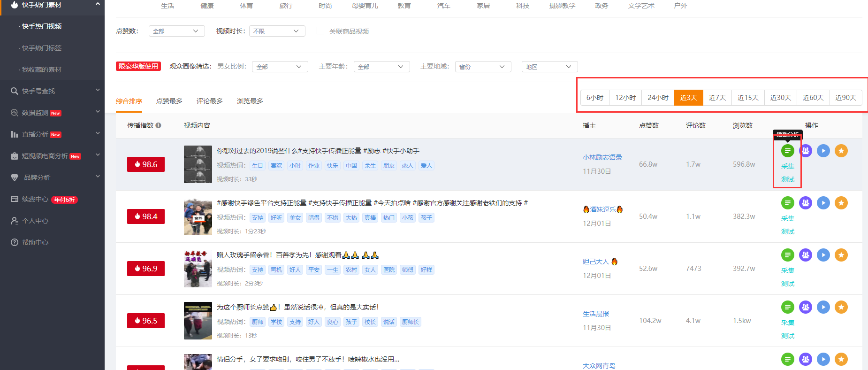
Task: Open audience analysis icon for 酒妹逗乐 row
Action: tap(806, 203)
